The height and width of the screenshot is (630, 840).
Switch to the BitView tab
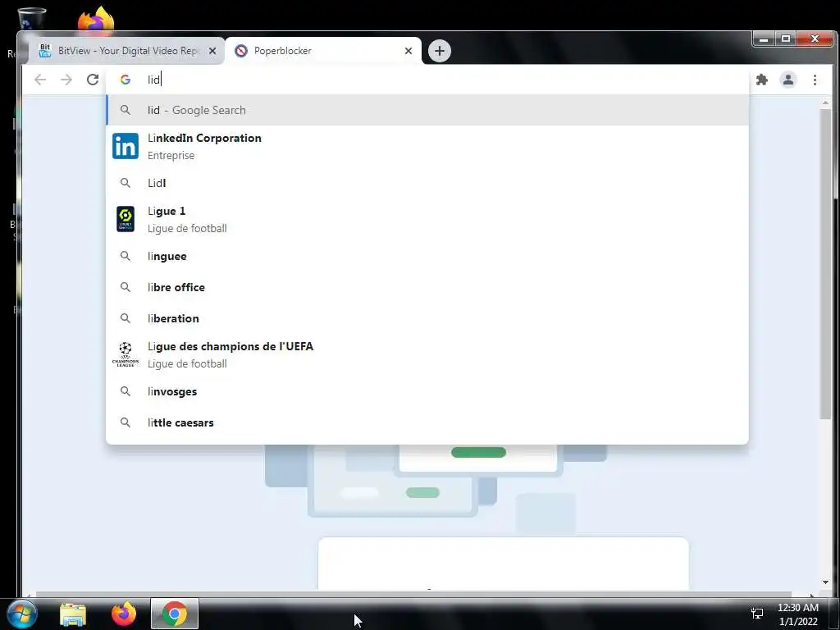point(126,51)
